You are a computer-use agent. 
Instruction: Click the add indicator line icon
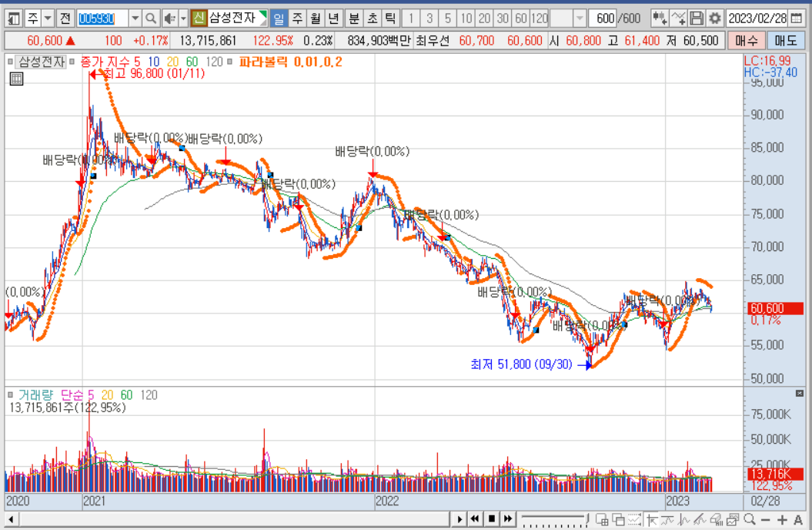click(678, 18)
